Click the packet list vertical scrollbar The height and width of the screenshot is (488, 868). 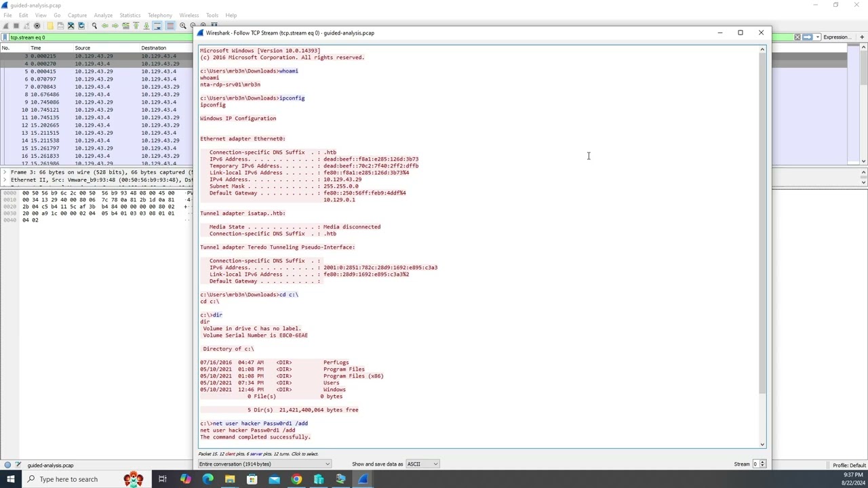[863, 68]
